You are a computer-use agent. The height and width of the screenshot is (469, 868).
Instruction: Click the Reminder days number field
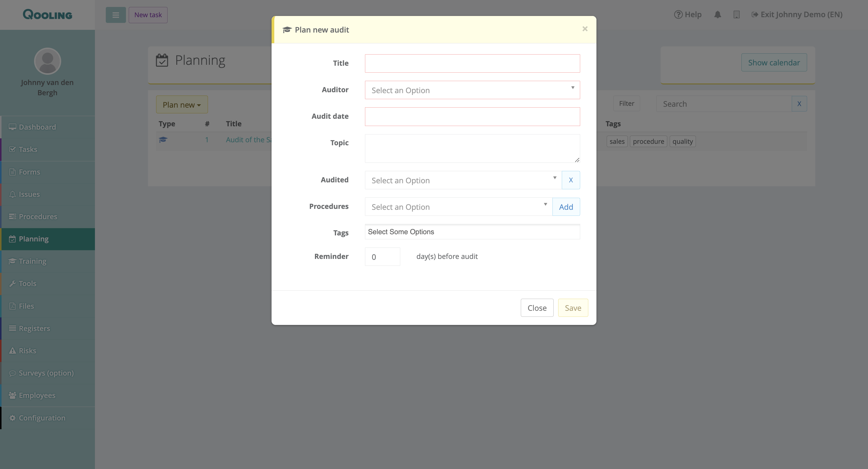point(382,257)
